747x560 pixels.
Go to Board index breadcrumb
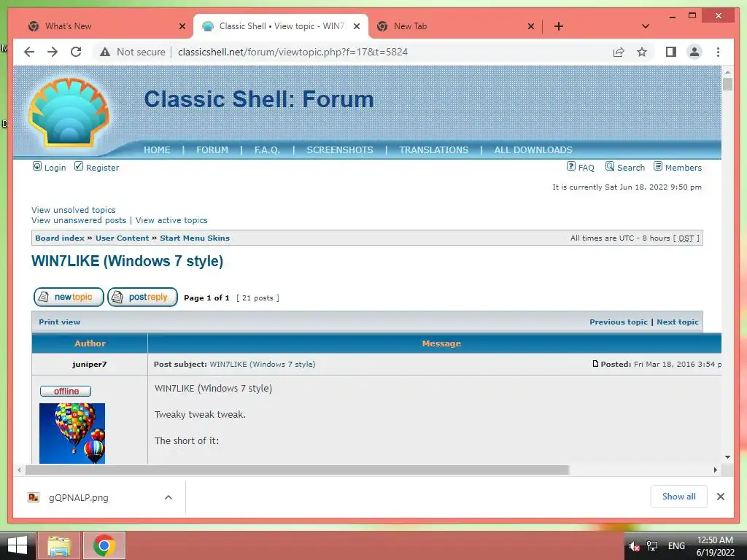pyautogui.click(x=60, y=238)
